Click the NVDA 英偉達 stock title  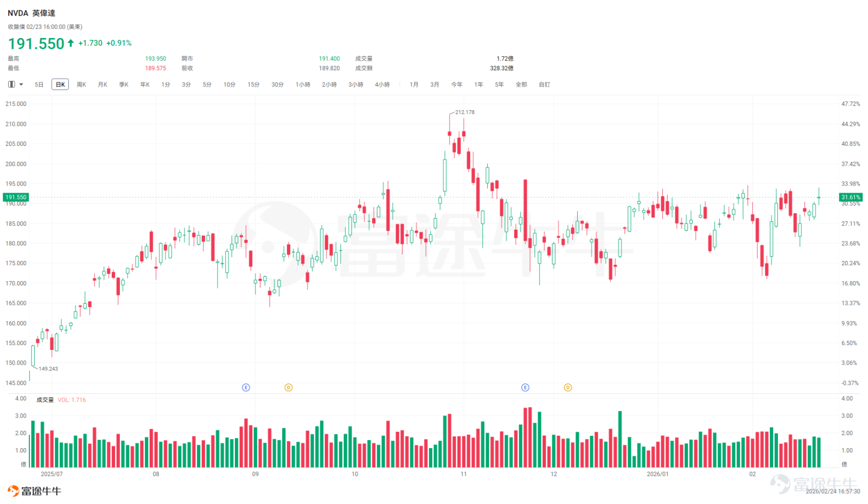coord(31,13)
